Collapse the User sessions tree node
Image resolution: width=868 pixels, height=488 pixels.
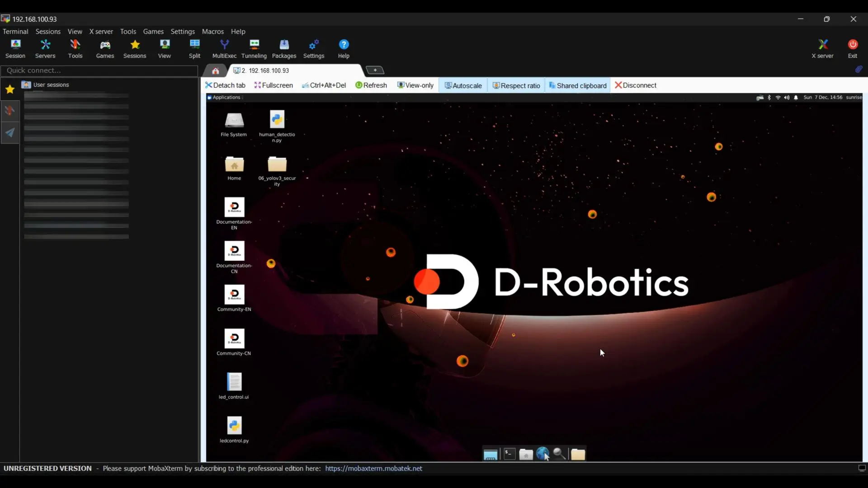pyautogui.click(x=51, y=84)
